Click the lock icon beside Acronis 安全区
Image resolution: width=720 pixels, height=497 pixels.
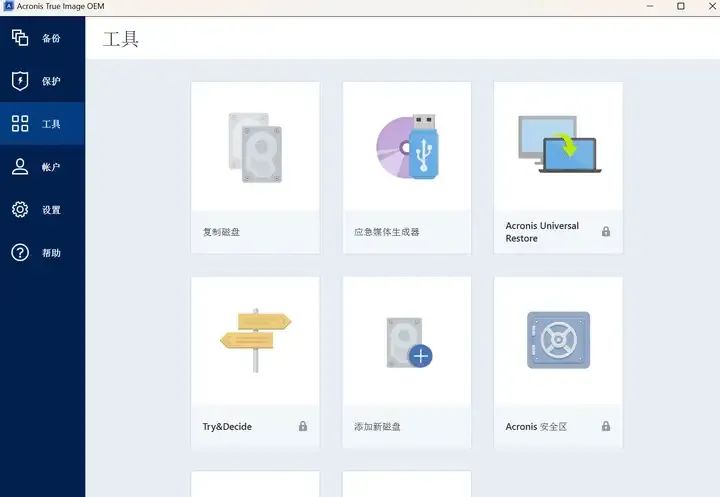click(x=606, y=426)
